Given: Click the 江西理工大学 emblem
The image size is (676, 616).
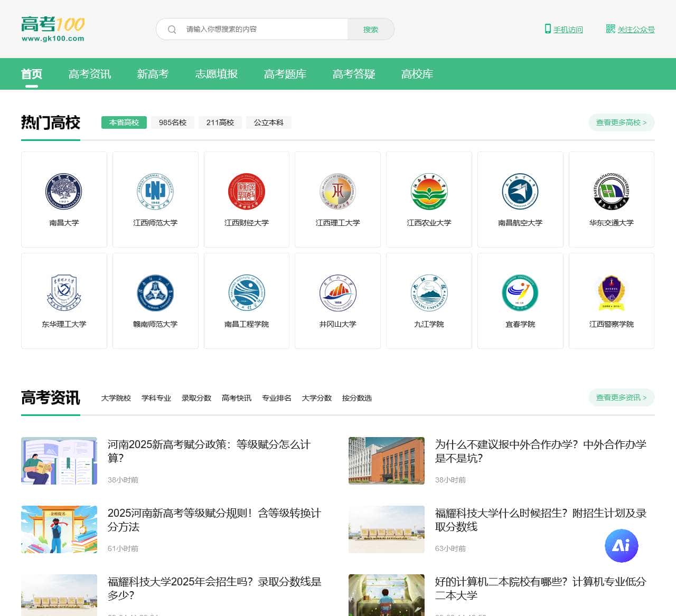Looking at the screenshot, I should pyautogui.click(x=338, y=192).
